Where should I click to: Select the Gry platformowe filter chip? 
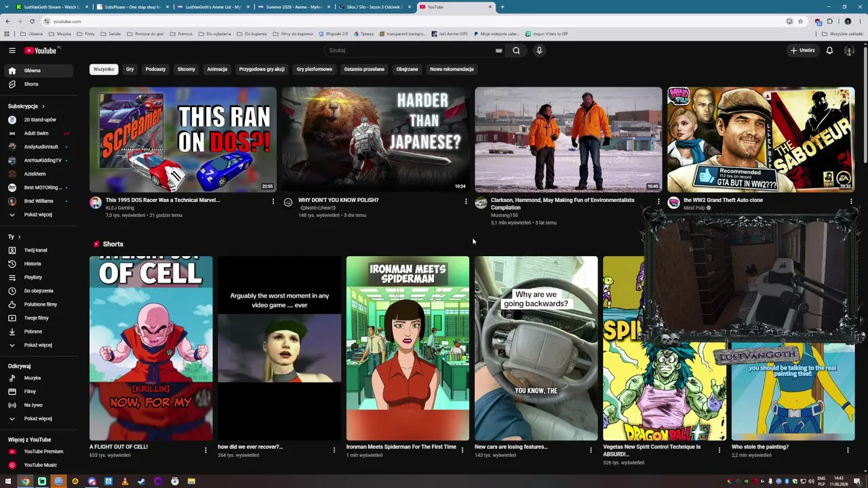point(315,69)
